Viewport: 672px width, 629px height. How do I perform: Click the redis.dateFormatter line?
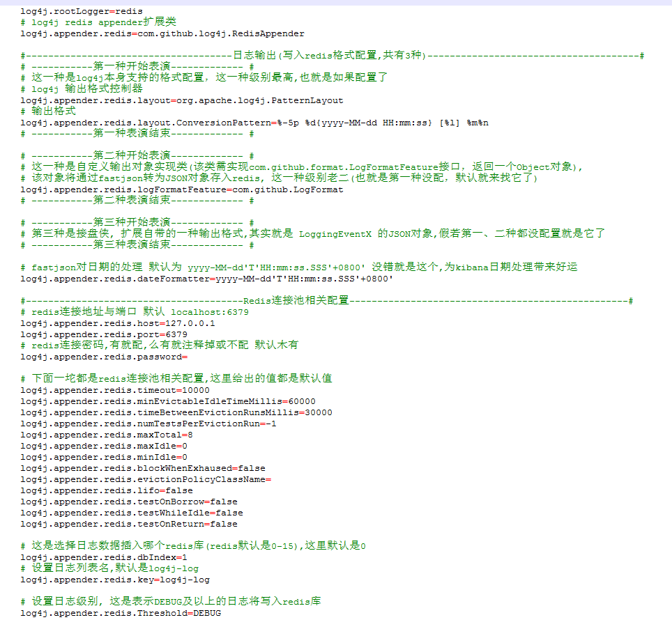206,279
